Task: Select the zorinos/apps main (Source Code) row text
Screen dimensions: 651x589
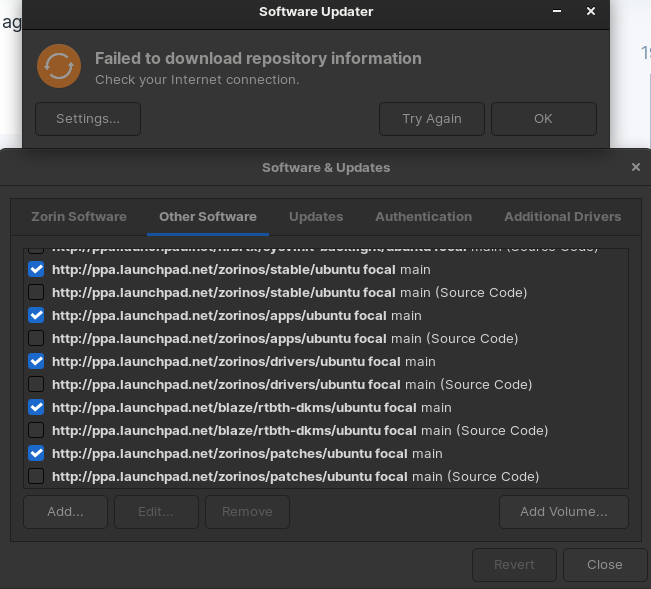Action: click(x=285, y=339)
